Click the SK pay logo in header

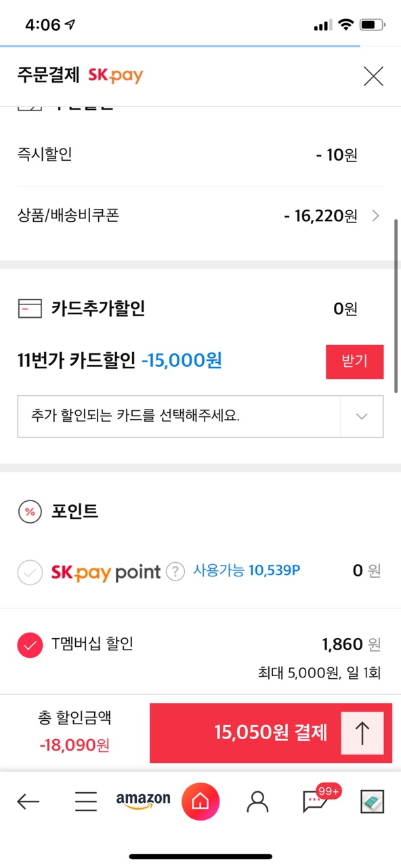pos(116,76)
